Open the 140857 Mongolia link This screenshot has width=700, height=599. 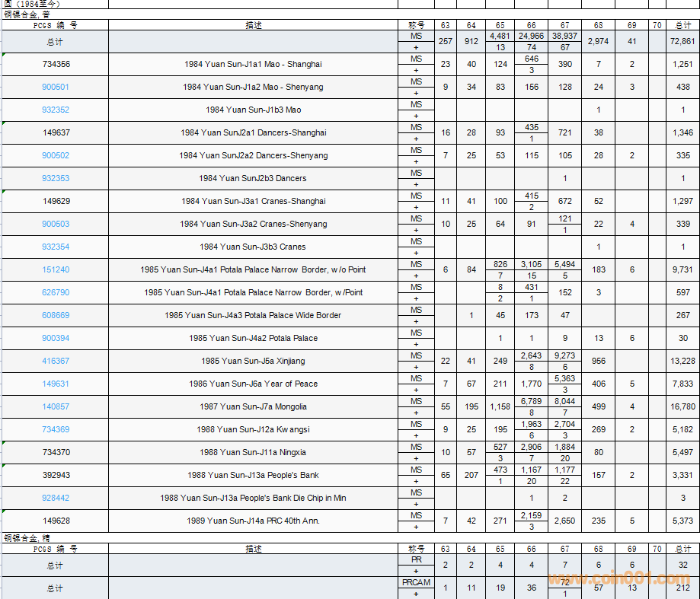tap(56, 407)
